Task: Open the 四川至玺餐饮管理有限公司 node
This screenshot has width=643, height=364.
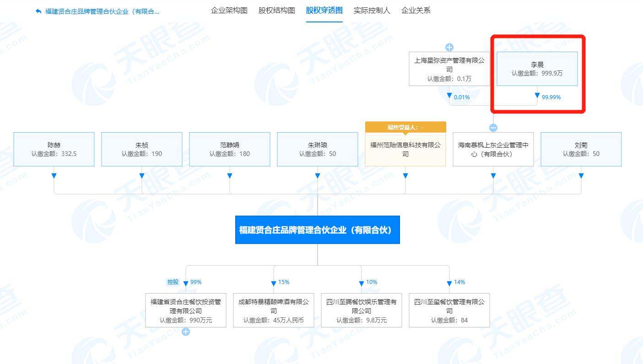Action: coord(449,310)
